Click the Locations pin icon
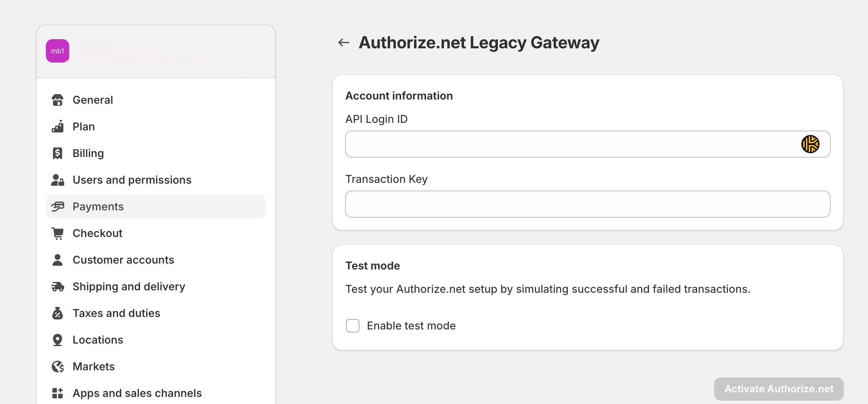Viewport: 868px width, 404px height. (x=58, y=340)
